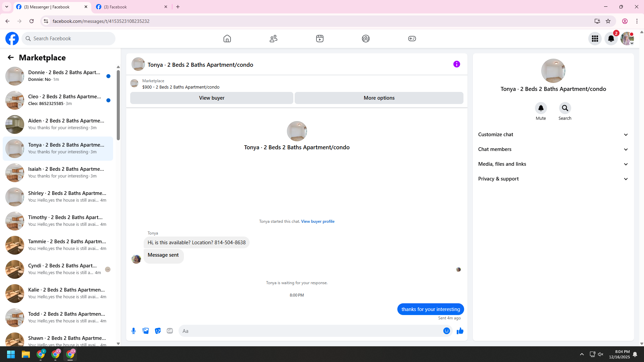Go back using the Marketplace back arrow
The image size is (644, 362).
pyautogui.click(x=11, y=58)
